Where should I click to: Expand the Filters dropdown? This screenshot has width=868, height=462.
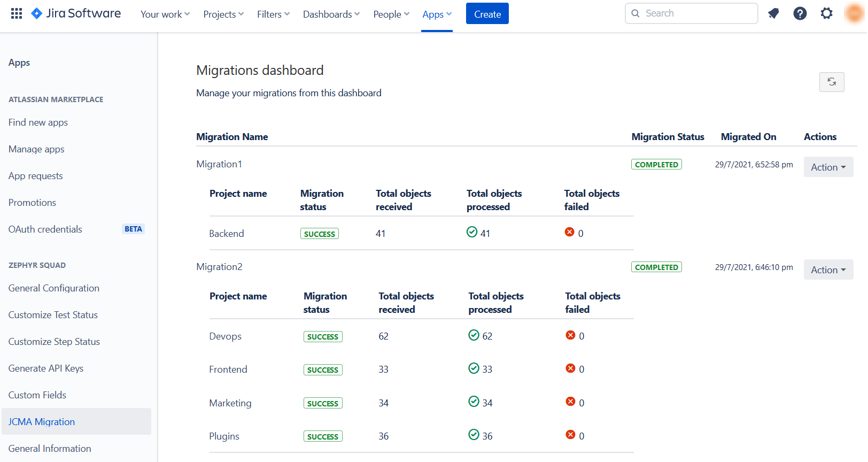[273, 14]
